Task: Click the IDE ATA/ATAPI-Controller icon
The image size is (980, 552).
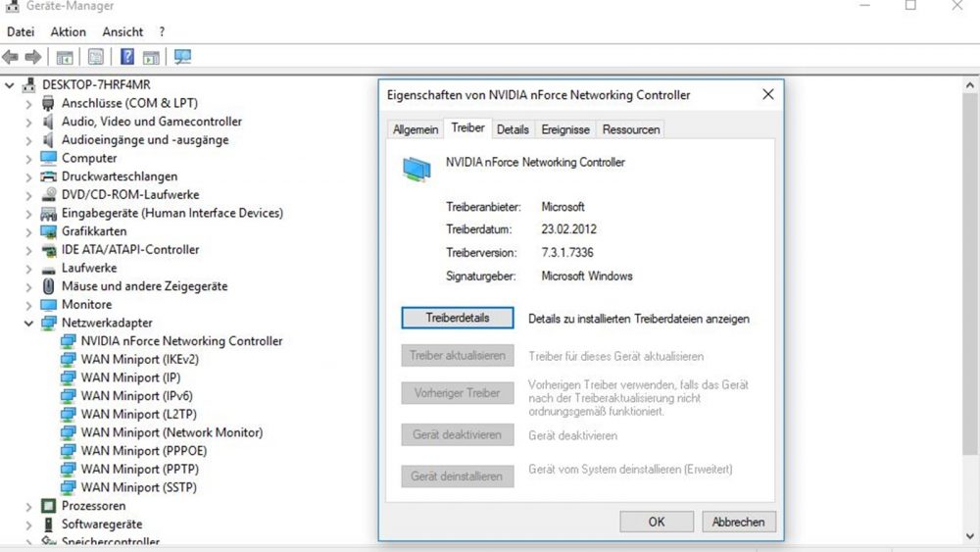Action: point(48,250)
